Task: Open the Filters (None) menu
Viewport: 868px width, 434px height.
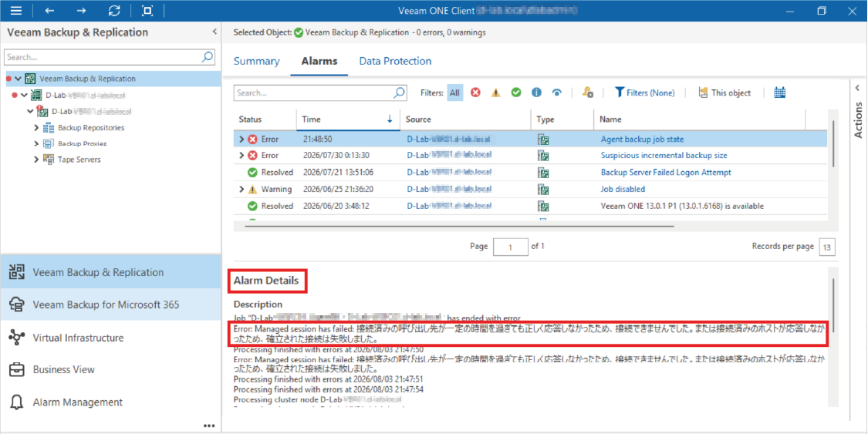Action: pos(645,93)
